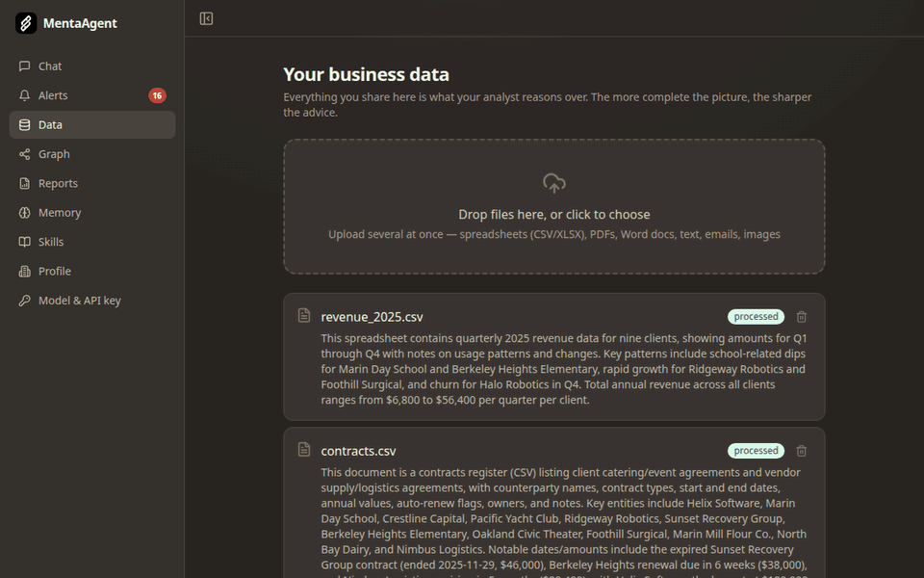Click the 'Everything you share here' subtitle
The height and width of the screenshot is (578, 924).
548,104
